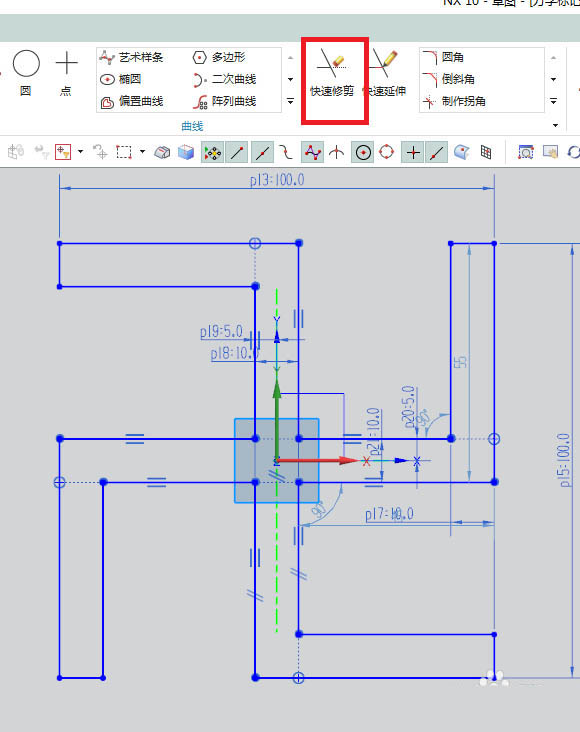Select dimension p19:5.0
580x732 pixels.
[221, 332]
